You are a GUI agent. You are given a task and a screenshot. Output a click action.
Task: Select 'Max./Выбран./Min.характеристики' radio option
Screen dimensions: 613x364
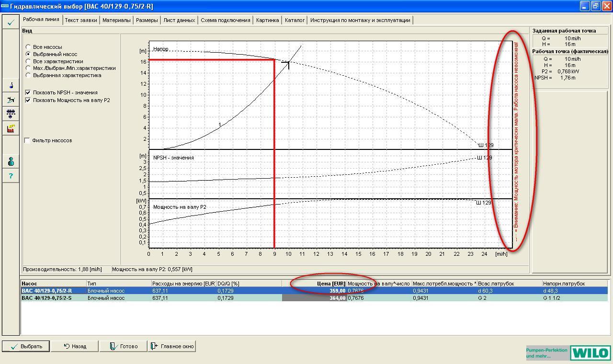click(28, 68)
